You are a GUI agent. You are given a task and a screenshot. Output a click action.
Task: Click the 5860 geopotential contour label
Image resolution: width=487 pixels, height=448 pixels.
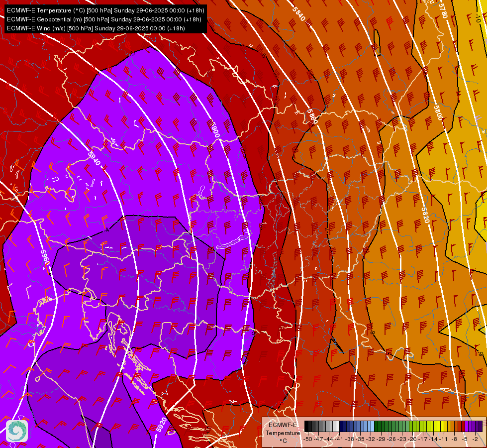(x=312, y=117)
